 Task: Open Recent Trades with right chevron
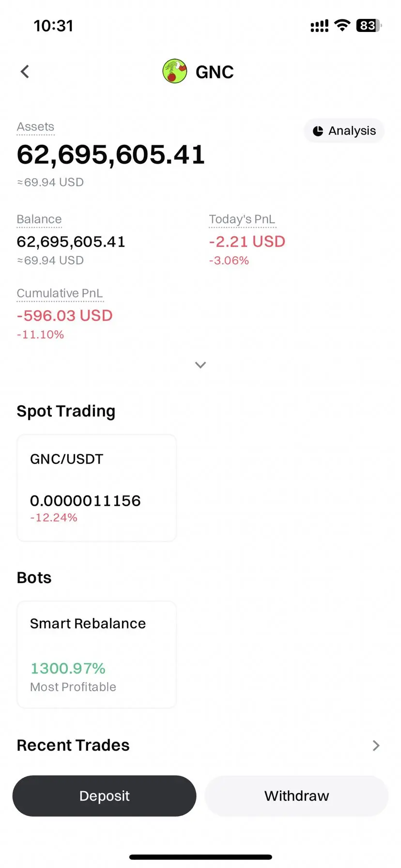[x=376, y=745]
